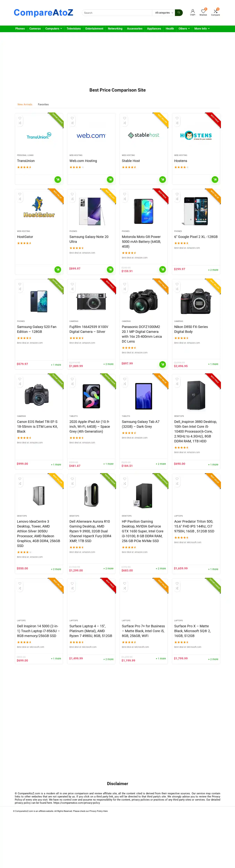Click the cart button on Panasonic DCFZ1000M2 card
The image size is (235, 868).
pos(162,364)
